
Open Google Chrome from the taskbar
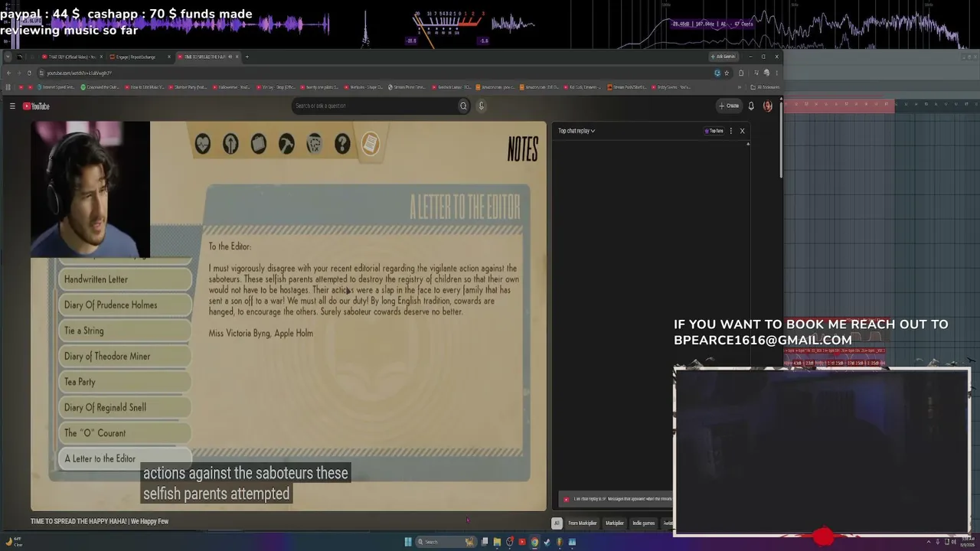534,542
